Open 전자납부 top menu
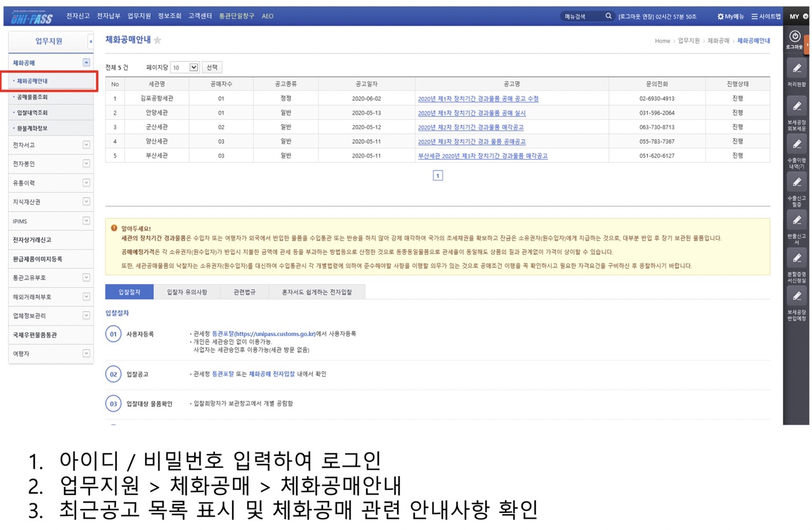Viewport: 812px width, 530px height. 108,16
